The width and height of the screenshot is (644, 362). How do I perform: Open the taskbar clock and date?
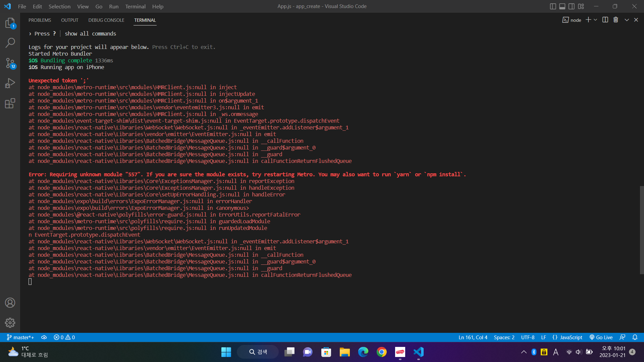click(612, 352)
